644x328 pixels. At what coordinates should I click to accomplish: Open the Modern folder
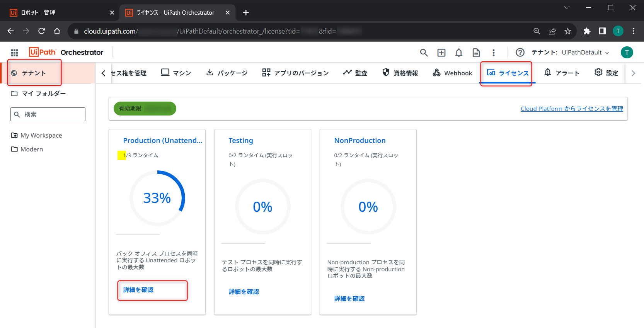27,149
